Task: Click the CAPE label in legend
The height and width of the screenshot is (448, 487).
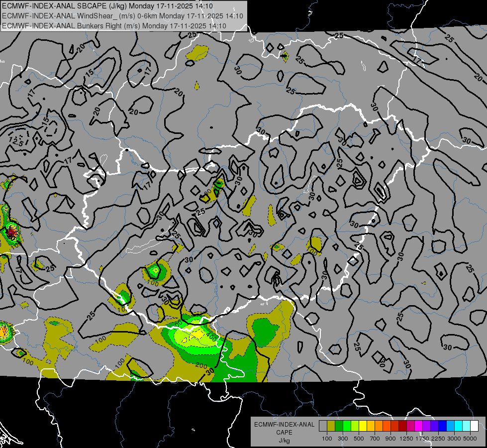Action: point(284,433)
